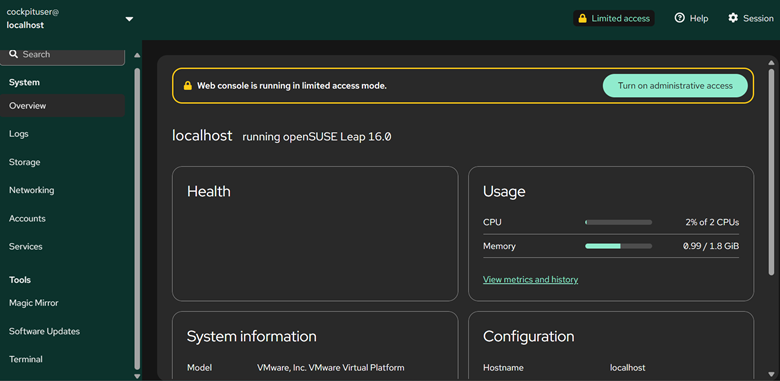Image resolution: width=780 pixels, height=381 pixels.
Task: Click the sidebar vertical scrollbar thumb
Action: point(137,219)
